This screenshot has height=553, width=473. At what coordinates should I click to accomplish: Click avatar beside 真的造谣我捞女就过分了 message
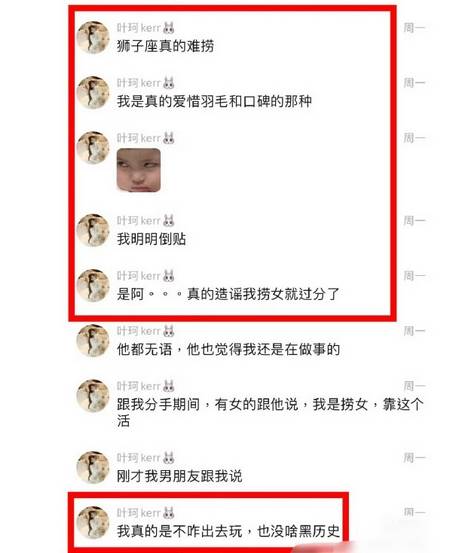click(93, 285)
